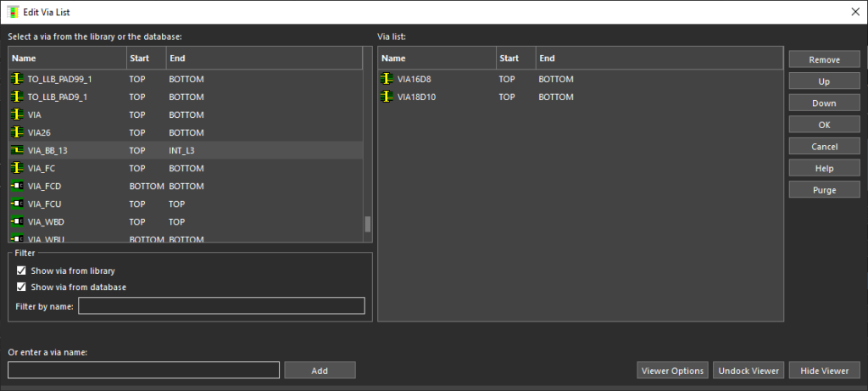Click the via icon beside TO_LLB_PAD99_1

pos(16,79)
